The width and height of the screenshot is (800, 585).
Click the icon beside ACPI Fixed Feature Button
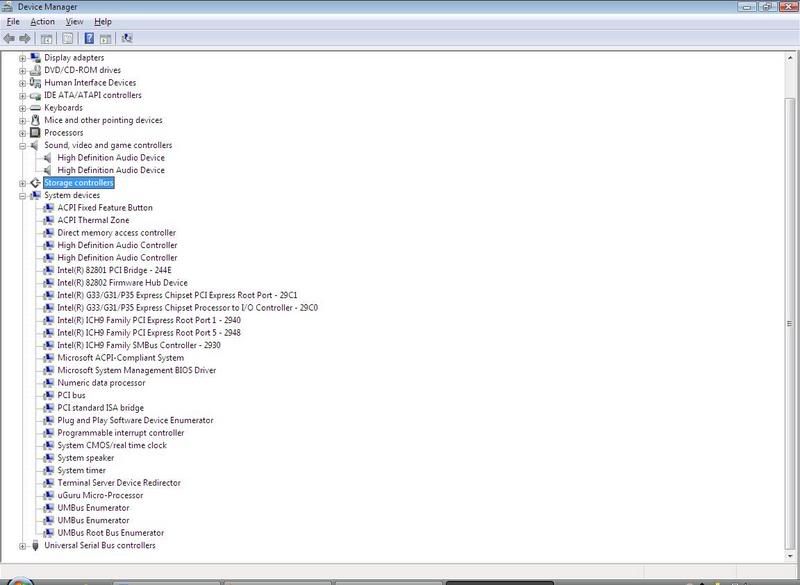[48, 208]
